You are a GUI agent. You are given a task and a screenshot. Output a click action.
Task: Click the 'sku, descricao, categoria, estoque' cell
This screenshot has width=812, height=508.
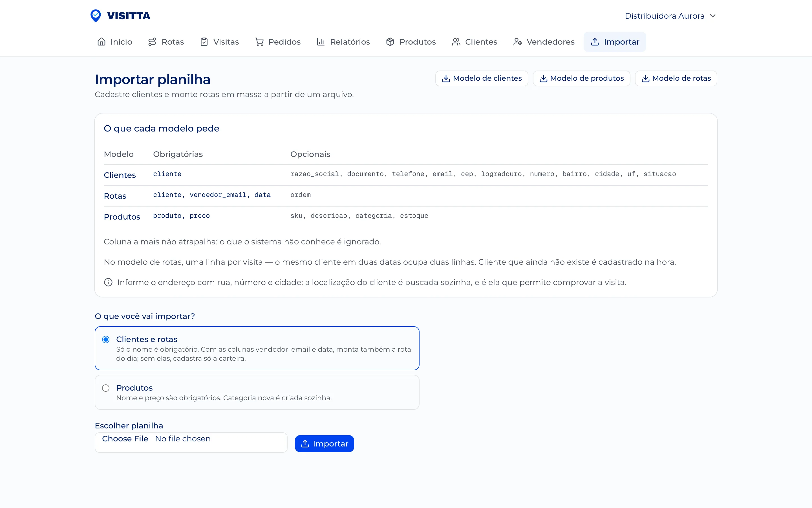359,216
